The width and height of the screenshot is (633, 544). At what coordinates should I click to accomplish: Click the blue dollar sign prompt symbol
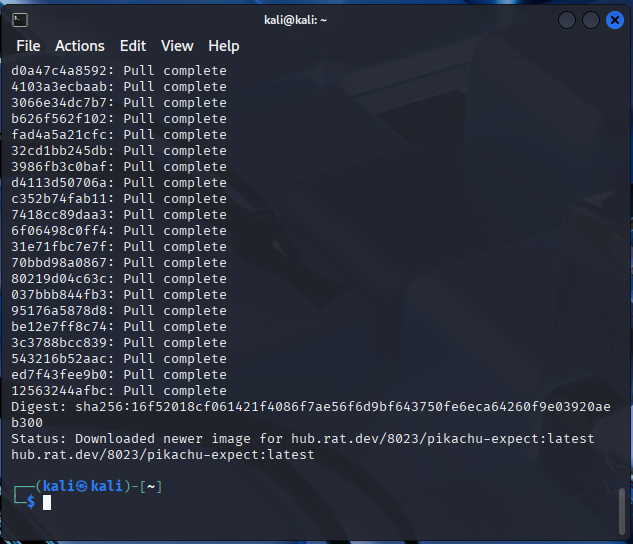point(31,502)
